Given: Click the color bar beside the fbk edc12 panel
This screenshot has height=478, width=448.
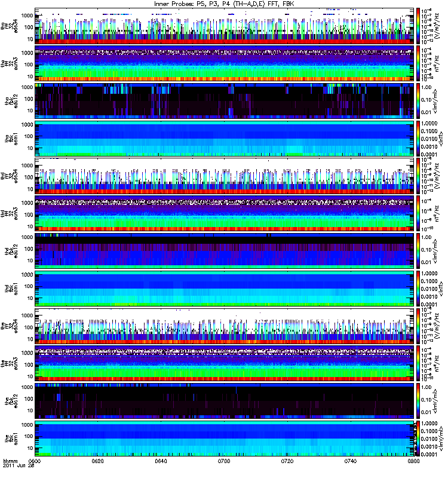Looking at the screenshot, I should (x=418, y=400).
